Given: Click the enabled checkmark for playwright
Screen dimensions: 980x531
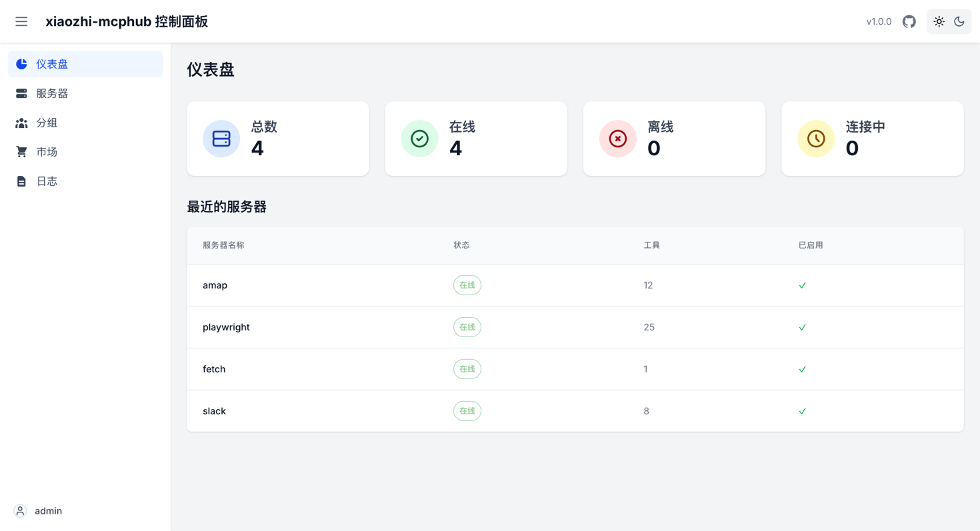Looking at the screenshot, I should pos(802,327).
